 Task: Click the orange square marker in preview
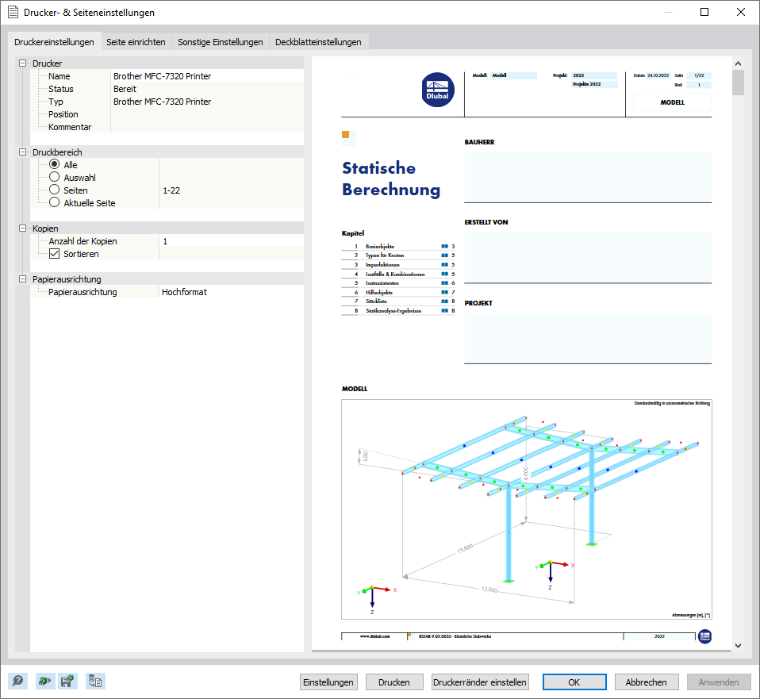click(x=345, y=134)
